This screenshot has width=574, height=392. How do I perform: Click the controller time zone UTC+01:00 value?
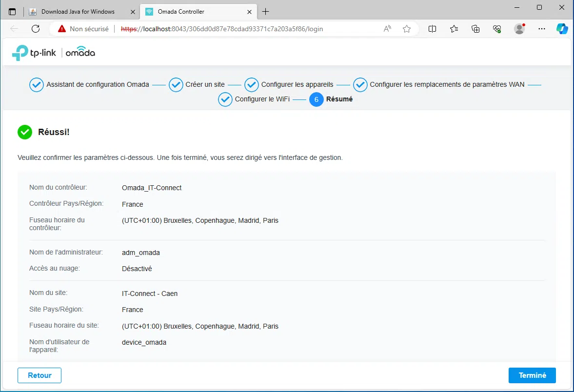tap(200, 220)
